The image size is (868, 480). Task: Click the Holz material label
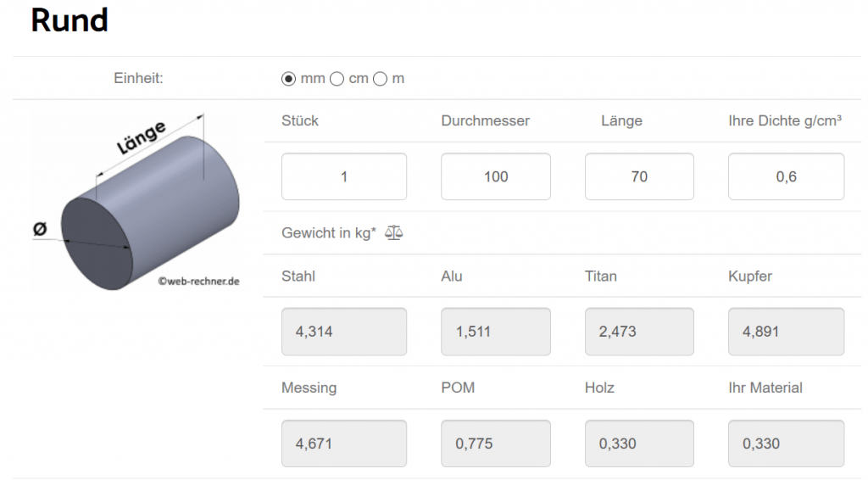599,388
